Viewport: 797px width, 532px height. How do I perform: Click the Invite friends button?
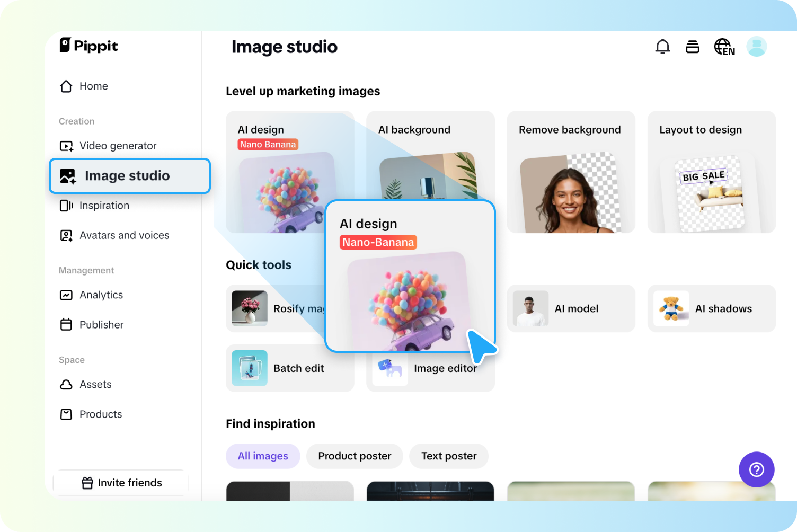point(121,483)
